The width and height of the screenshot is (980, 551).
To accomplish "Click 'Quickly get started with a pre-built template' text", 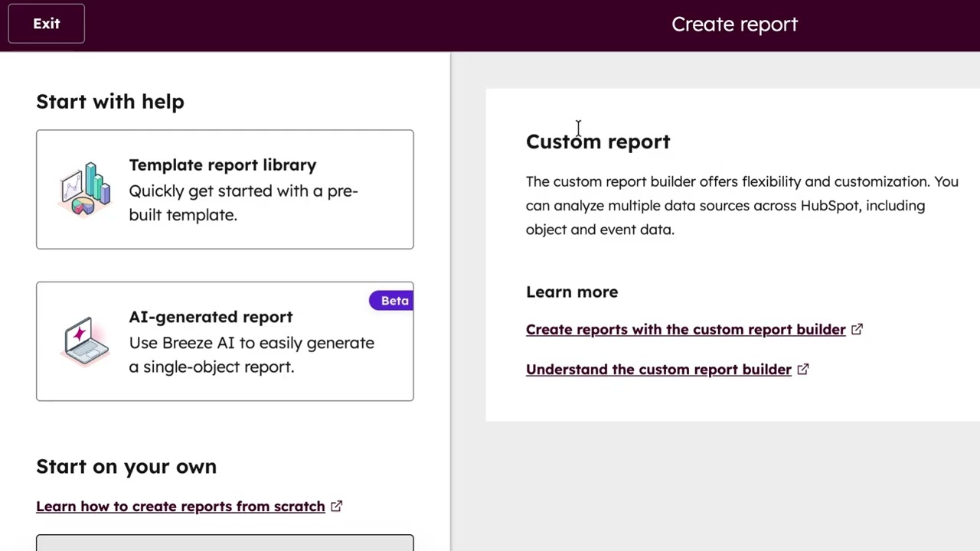I will 243,203.
